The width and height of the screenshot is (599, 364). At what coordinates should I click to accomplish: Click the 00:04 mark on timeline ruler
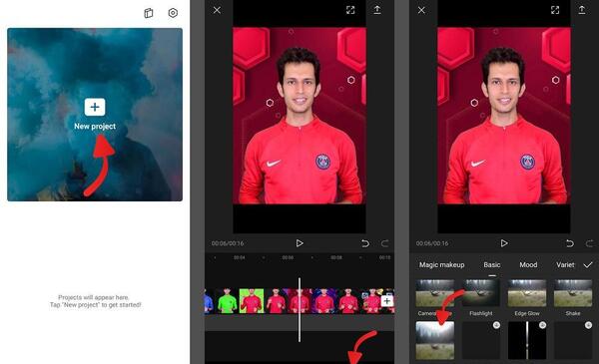pos(240,257)
